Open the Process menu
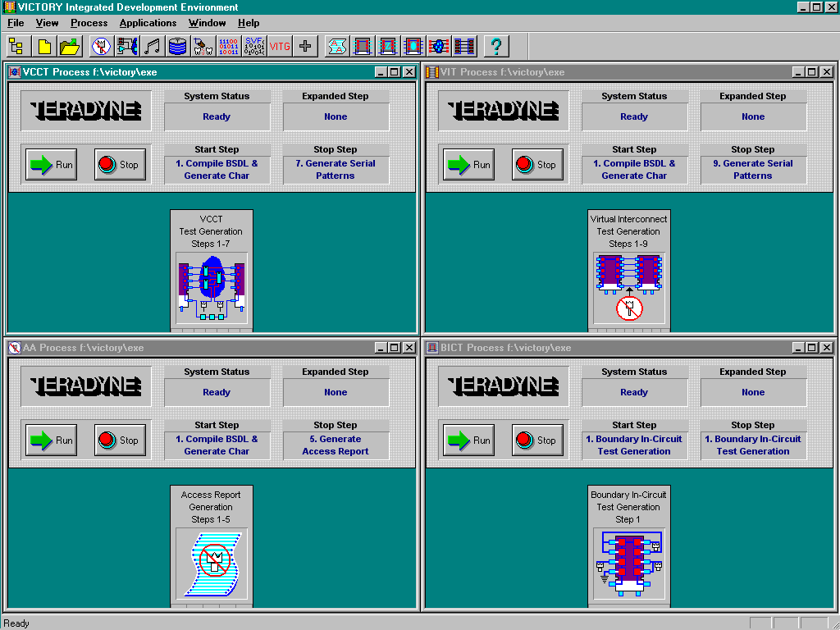 click(x=89, y=23)
